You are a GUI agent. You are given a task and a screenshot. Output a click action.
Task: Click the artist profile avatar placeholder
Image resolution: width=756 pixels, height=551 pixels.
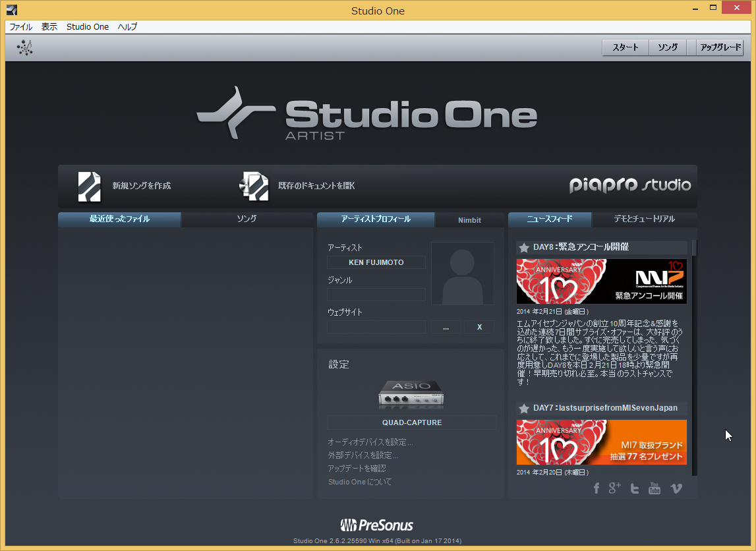(463, 274)
